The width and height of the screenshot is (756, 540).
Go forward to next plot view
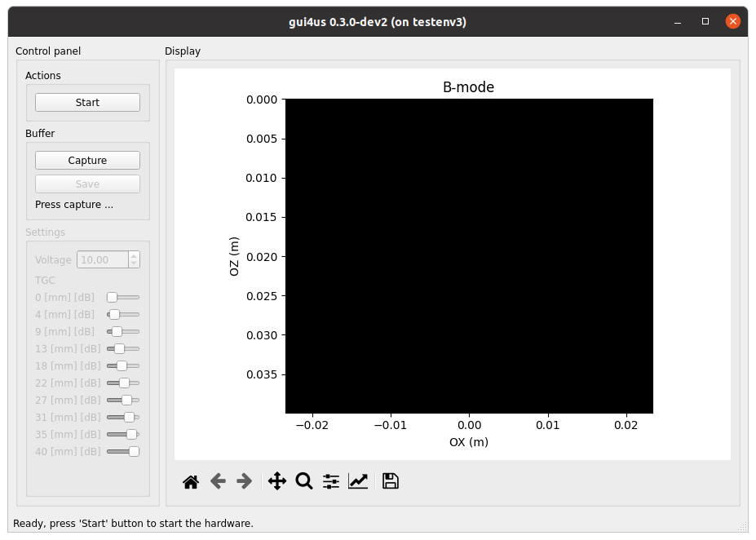pos(244,481)
